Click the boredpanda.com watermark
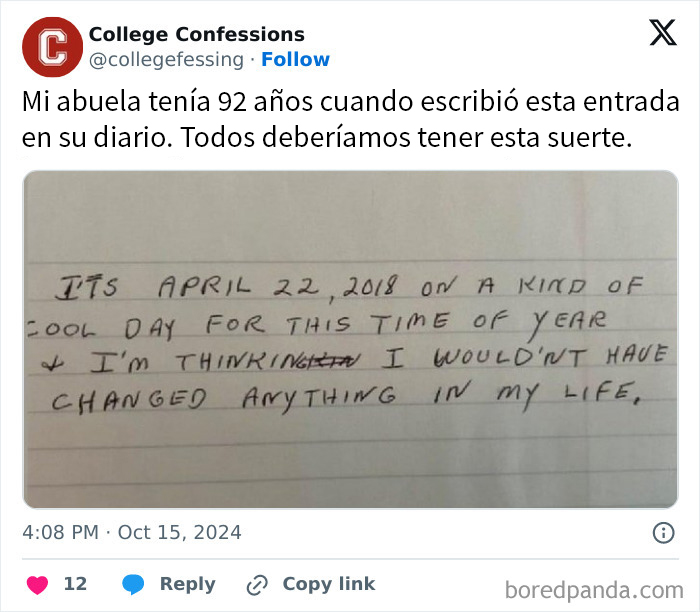Screen dimensions: 700x612 594,588
